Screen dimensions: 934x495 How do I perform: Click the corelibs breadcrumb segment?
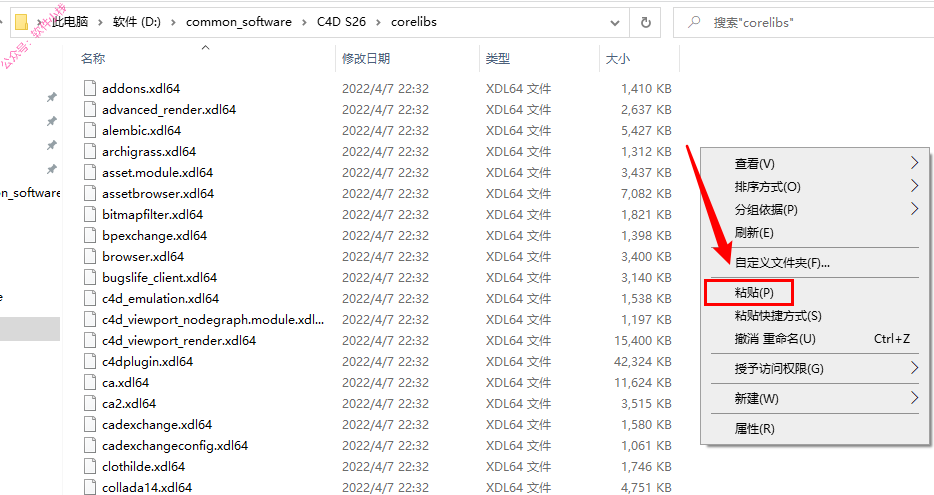(x=414, y=22)
